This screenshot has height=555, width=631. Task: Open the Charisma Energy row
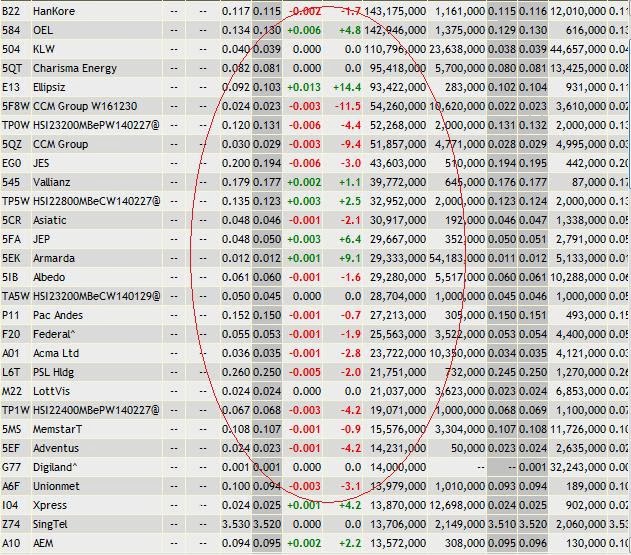74,68
